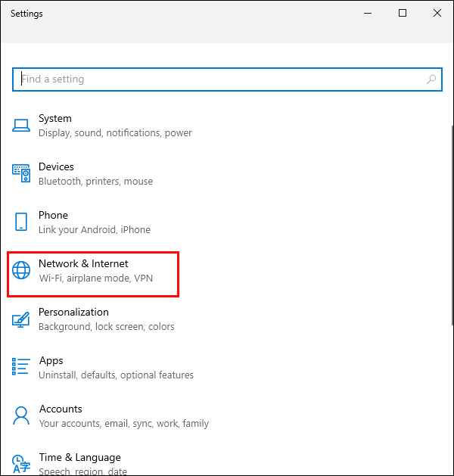The height and width of the screenshot is (476, 454).
Task: Click the System laptop icon
Action: tap(21, 125)
